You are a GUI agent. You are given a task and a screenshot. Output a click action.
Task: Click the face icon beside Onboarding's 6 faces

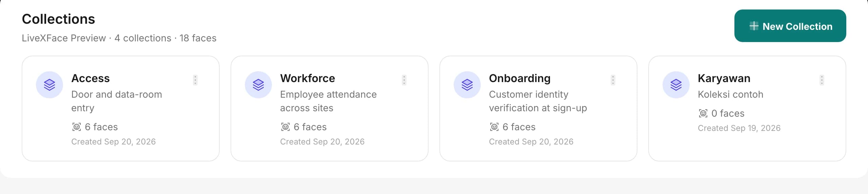pyautogui.click(x=494, y=127)
